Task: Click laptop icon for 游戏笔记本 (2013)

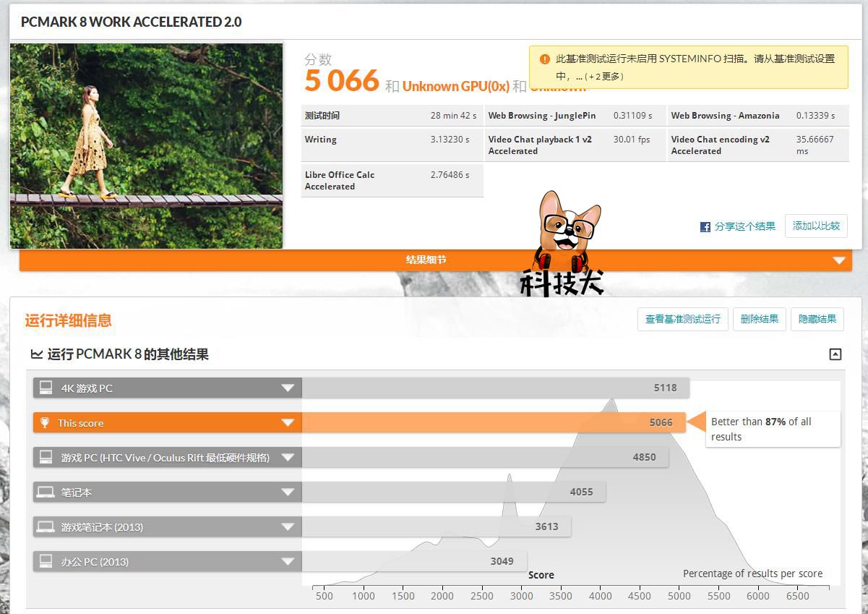Action: (x=46, y=526)
